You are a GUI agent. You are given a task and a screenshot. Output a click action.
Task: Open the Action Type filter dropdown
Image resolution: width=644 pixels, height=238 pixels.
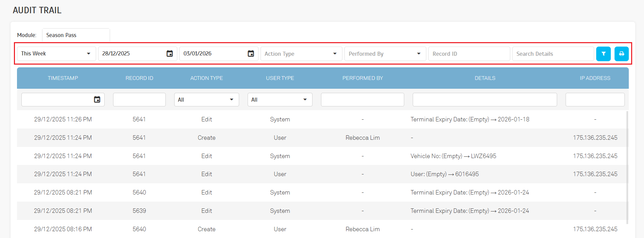301,54
